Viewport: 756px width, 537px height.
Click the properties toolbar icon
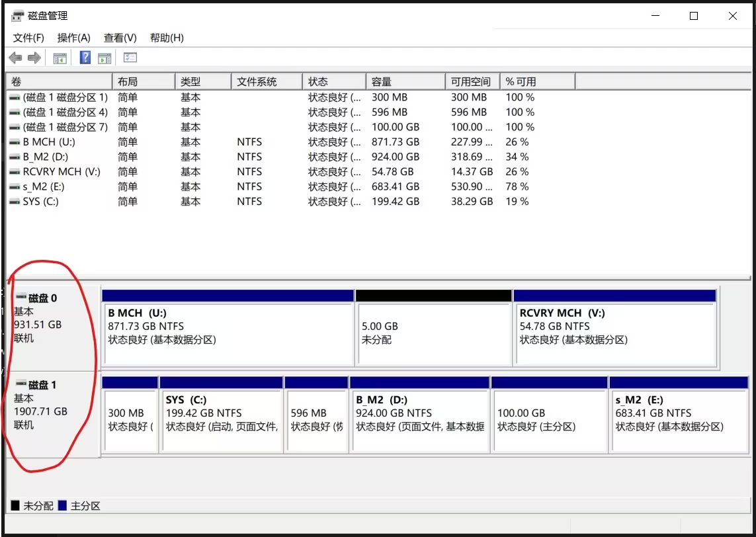pos(130,58)
